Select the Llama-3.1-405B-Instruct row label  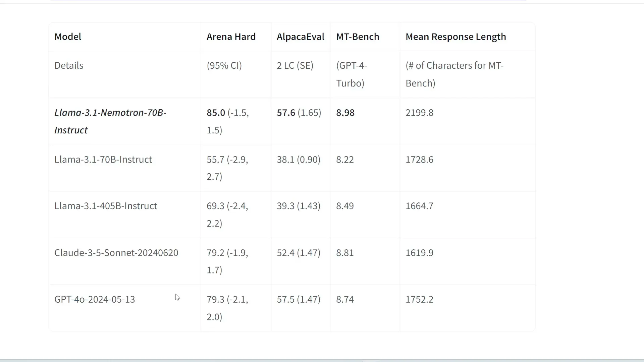pos(106,206)
